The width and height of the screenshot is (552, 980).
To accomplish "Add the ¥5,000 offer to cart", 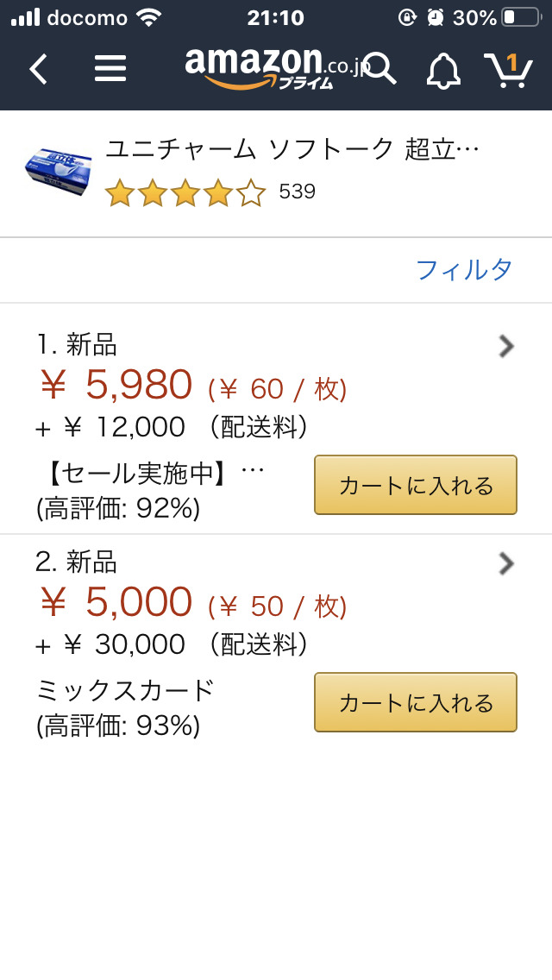I will 415,702.
